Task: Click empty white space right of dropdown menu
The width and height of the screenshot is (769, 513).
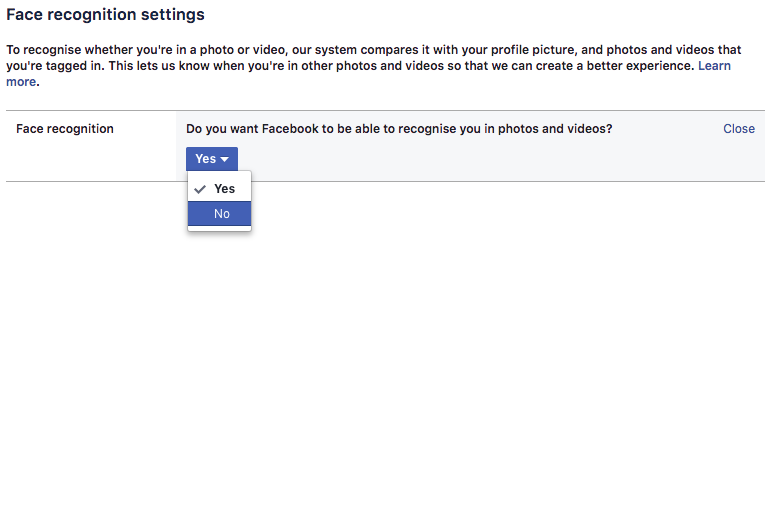Action: 500,230
